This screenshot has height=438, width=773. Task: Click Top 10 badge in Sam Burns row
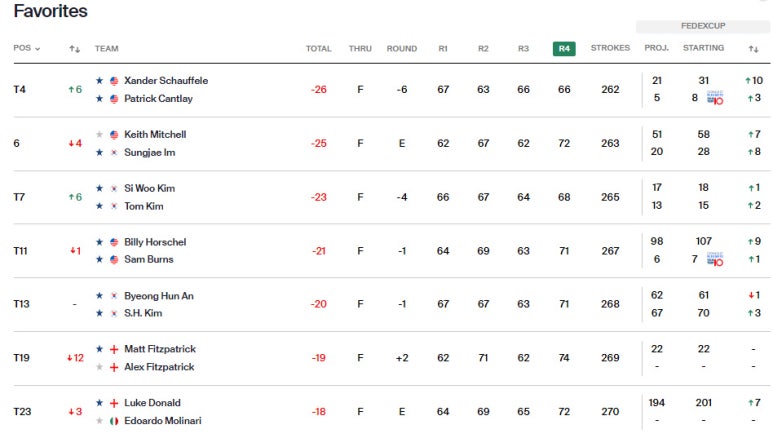pos(715,259)
